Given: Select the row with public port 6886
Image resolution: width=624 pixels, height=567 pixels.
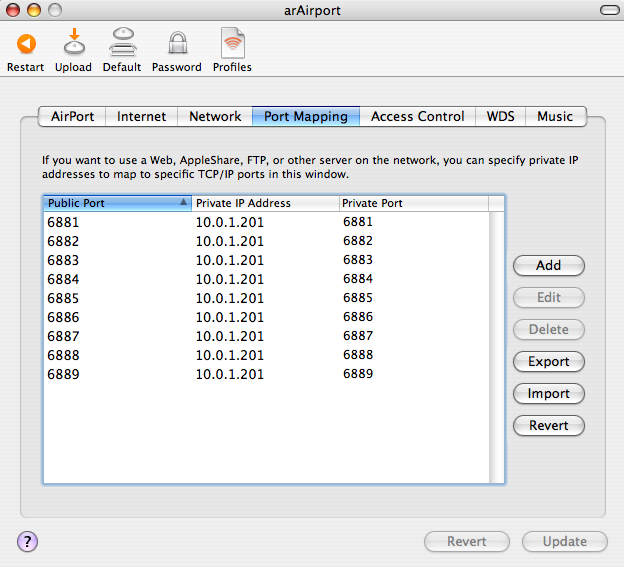Looking at the screenshot, I should (266, 317).
